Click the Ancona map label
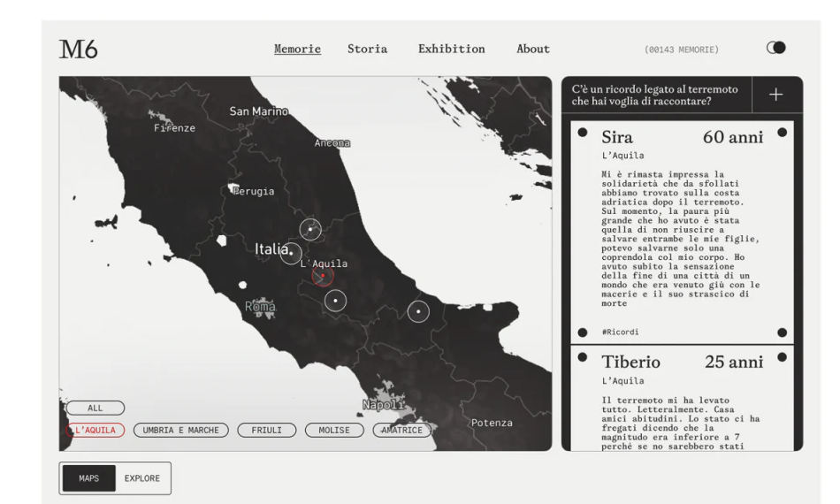This screenshot has height=504, width=840. click(x=332, y=143)
